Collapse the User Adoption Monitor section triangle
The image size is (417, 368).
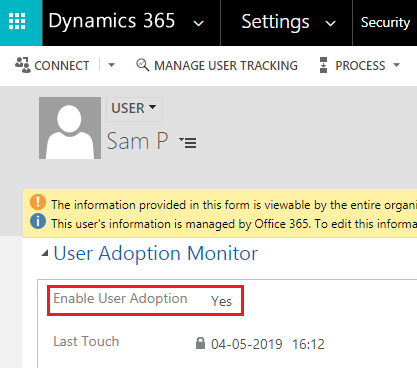click(45, 254)
